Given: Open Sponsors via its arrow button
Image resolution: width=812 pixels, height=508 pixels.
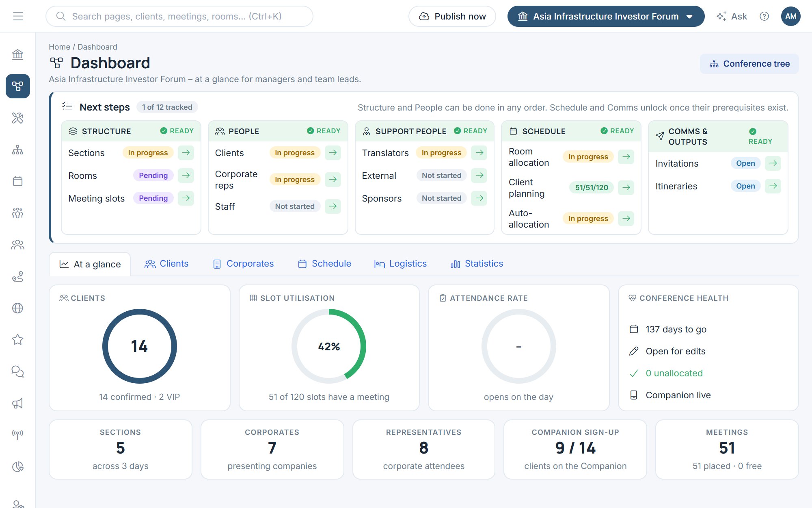Looking at the screenshot, I should (479, 198).
